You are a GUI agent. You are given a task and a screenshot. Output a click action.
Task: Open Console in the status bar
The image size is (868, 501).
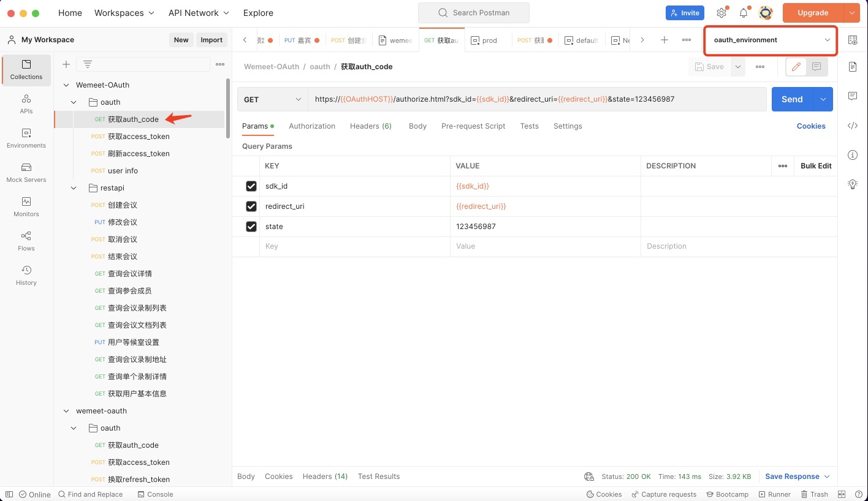click(155, 494)
